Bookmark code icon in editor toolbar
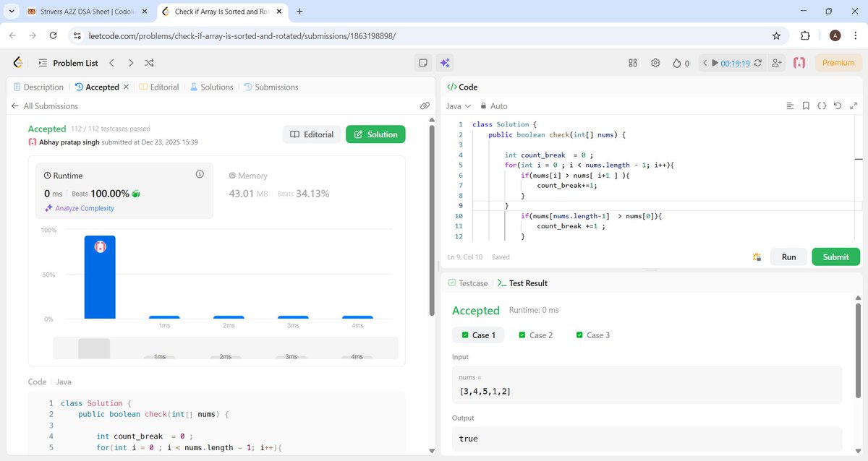This screenshot has width=868, height=461. [806, 105]
